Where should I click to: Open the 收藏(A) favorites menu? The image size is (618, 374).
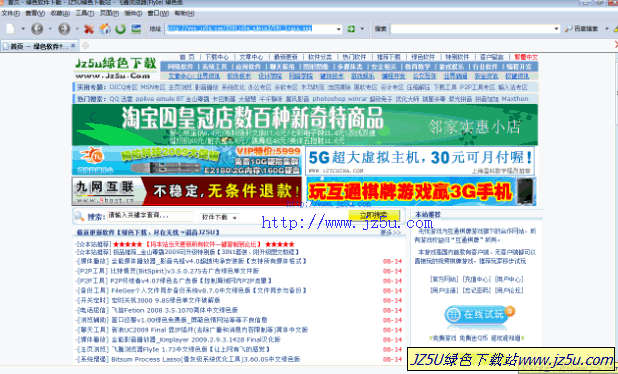pyautogui.click(x=60, y=13)
